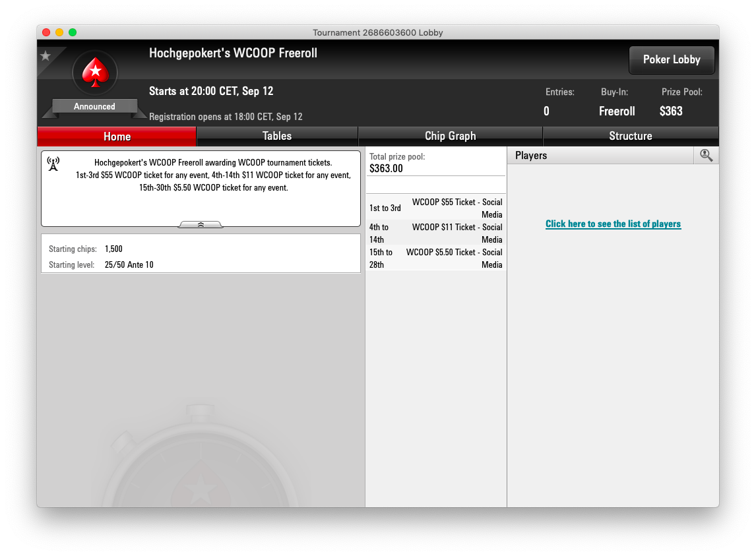Screen dimensions: 756x556
Task: Click the 'Tournament 2686603600 Lobby' window title
Action: pos(378,32)
